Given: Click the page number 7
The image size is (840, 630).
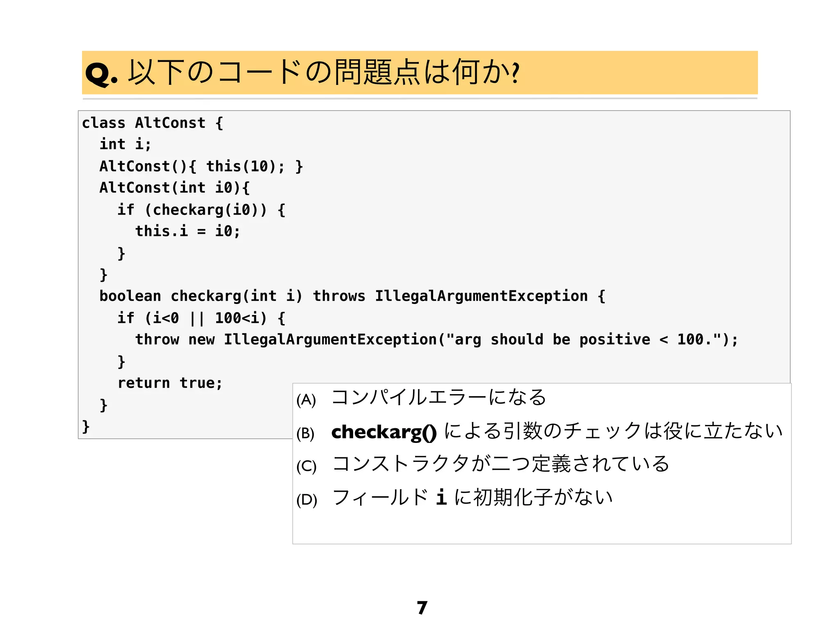Looking at the screenshot, I should point(422,607).
